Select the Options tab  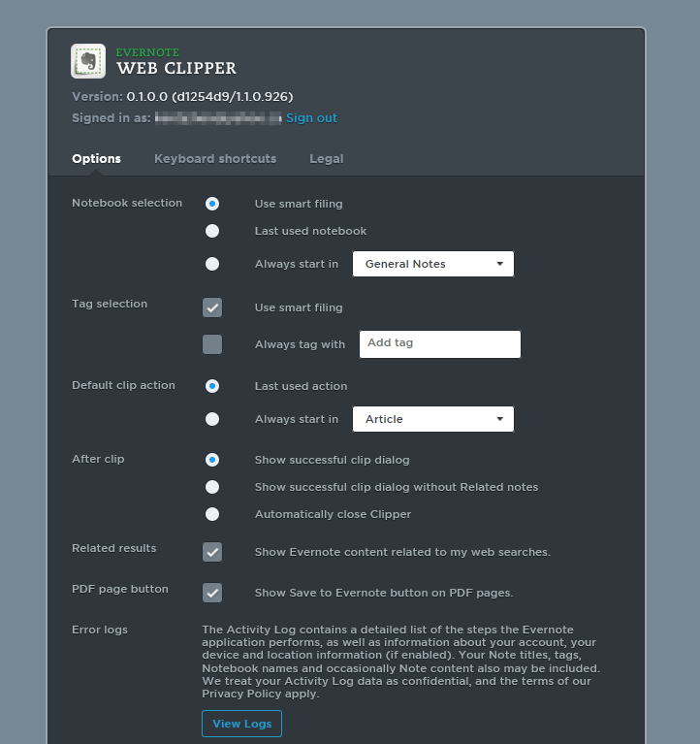96,158
